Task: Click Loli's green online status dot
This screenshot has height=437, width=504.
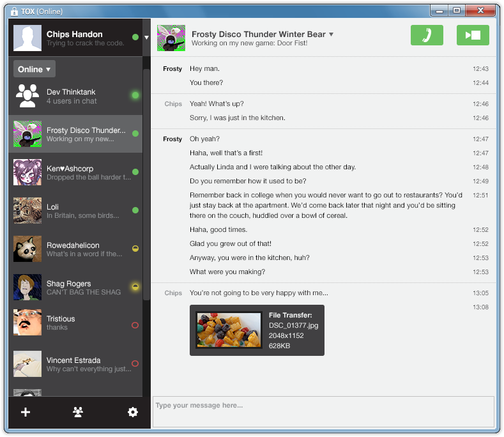Action: pyautogui.click(x=135, y=210)
